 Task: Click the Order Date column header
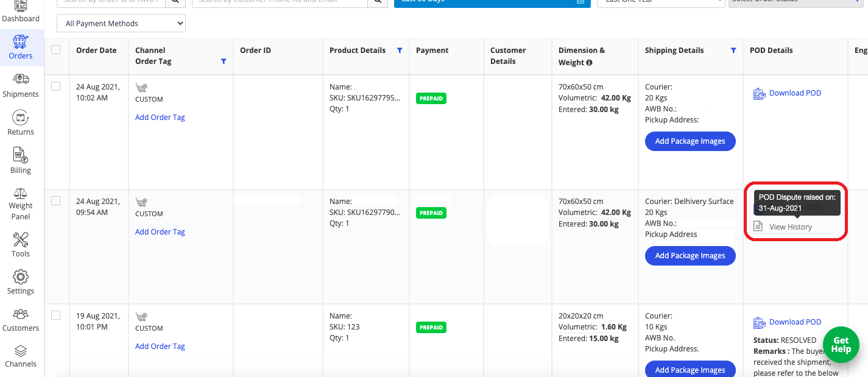pos(96,51)
